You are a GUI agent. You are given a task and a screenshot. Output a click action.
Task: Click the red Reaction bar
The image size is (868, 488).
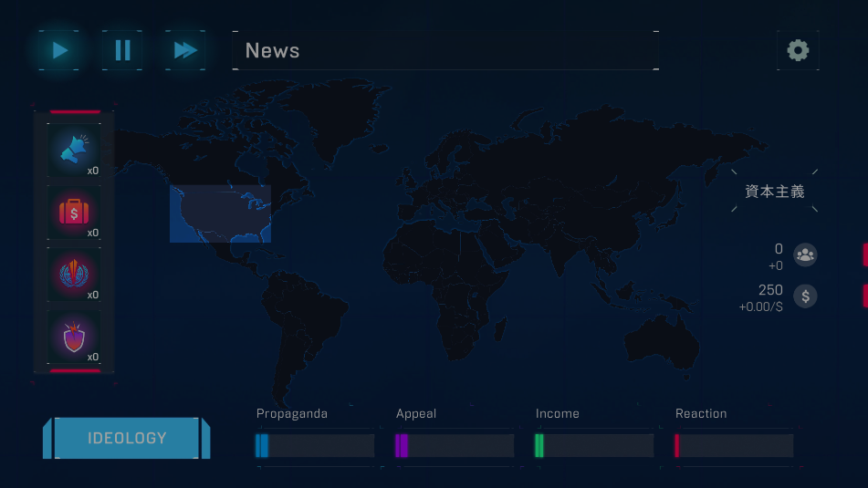pyautogui.click(x=734, y=445)
